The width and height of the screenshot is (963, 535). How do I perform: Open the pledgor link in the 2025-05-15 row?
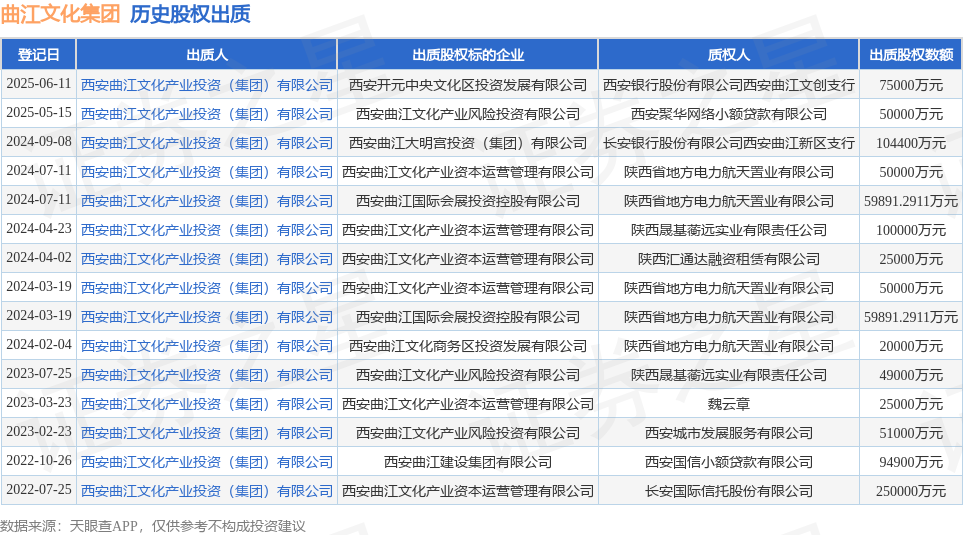pyautogui.click(x=207, y=114)
